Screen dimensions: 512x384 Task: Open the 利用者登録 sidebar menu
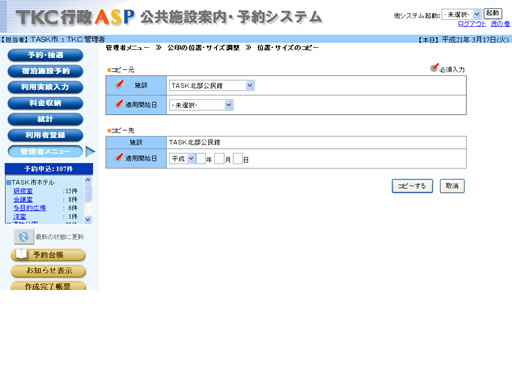coord(45,135)
